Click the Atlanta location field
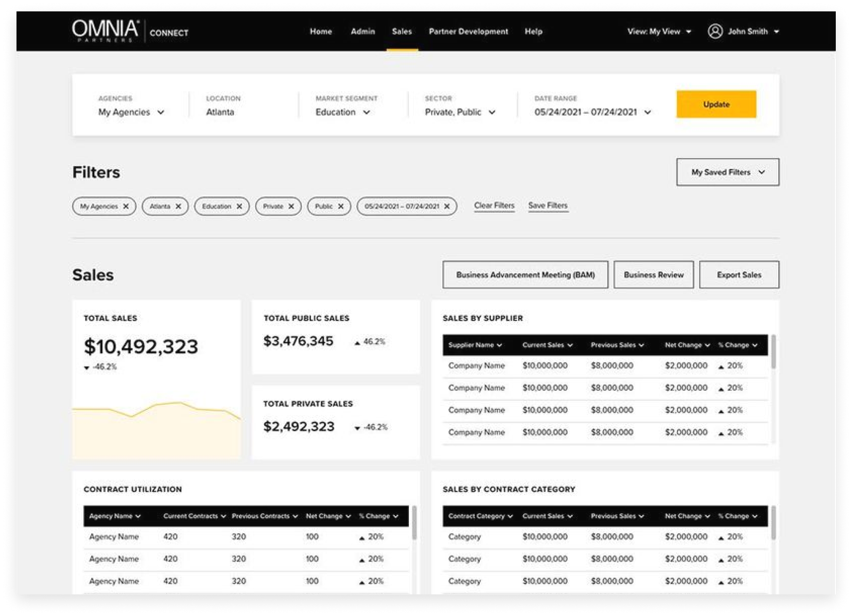Viewport: 852px width, 616px height. click(x=220, y=112)
